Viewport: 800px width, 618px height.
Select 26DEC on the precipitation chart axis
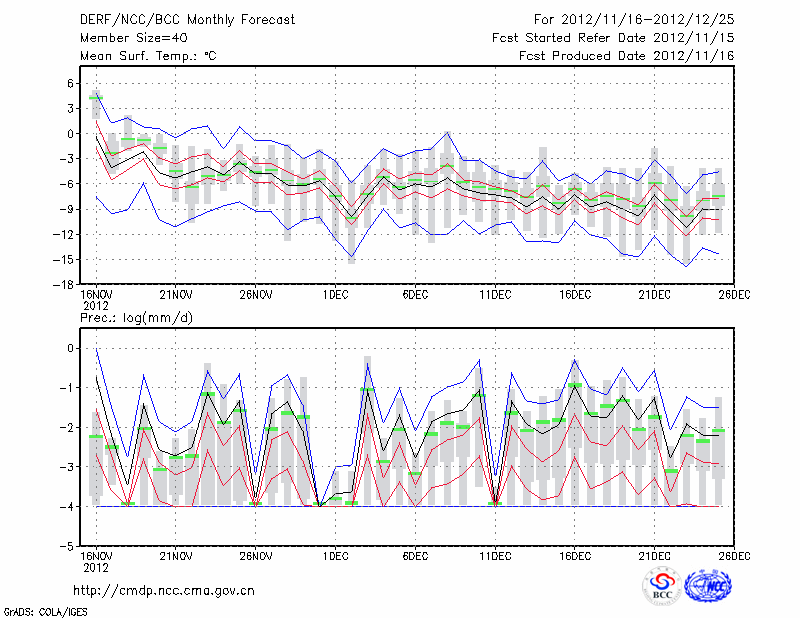(x=735, y=555)
